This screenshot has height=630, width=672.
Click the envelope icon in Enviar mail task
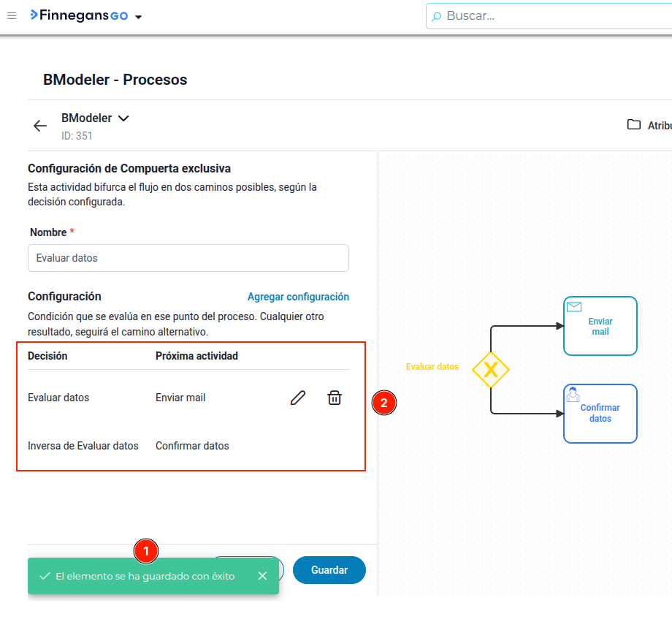pyautogui.click(x=574, y=307)
